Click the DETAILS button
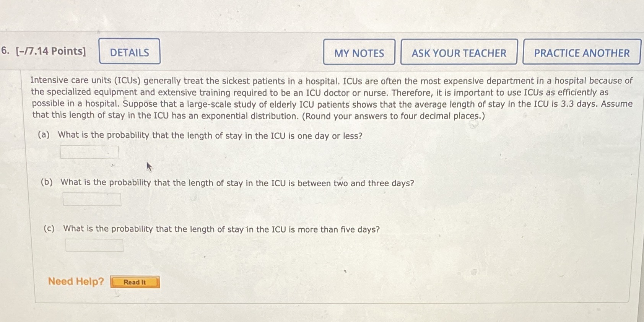This screenshot has width=644, height=322. click(129, 52)
